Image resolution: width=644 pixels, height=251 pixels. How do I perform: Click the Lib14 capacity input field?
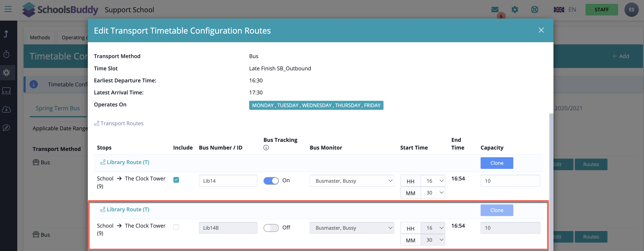(x=510, y=181)
